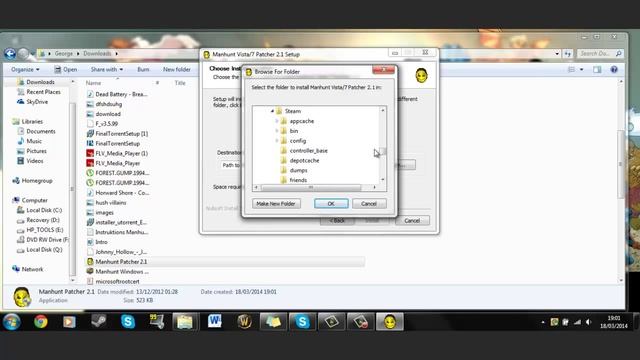Select FinalTorrentSetup (1) file
This screenshot has height=360, width=640.
[x=122, y=134]
